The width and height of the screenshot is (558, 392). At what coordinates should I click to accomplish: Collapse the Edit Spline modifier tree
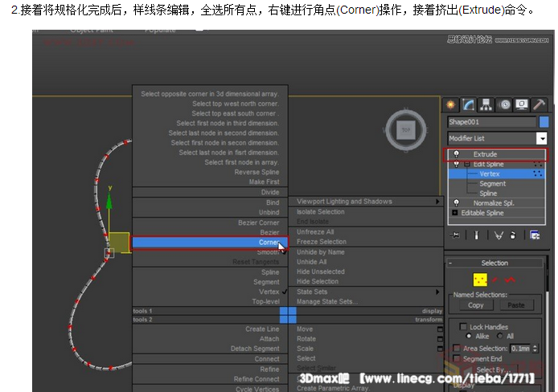point(466,164)
